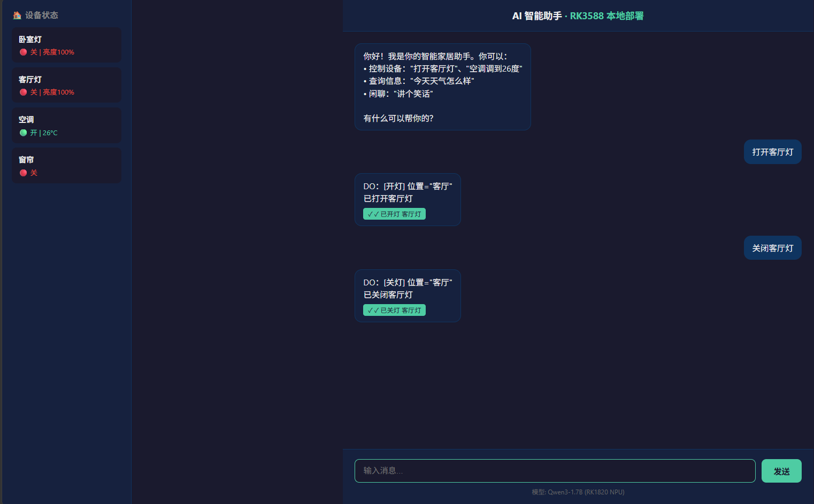Click the red status dot under 客厅灯

pos(24,92)
